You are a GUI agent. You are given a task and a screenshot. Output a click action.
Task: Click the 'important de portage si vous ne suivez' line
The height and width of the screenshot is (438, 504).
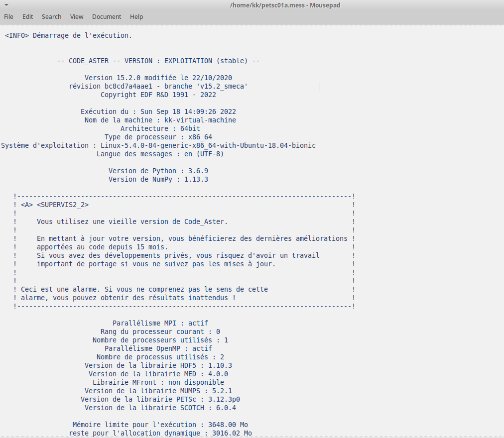[156, 264]
